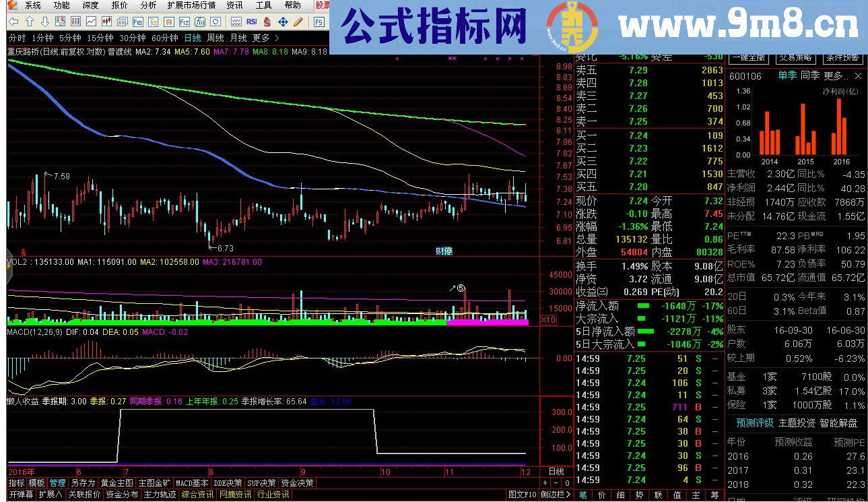Viewport: 868px width, 502px height.
Task: Click the stock code 600106 label
Action: (745, 75)
